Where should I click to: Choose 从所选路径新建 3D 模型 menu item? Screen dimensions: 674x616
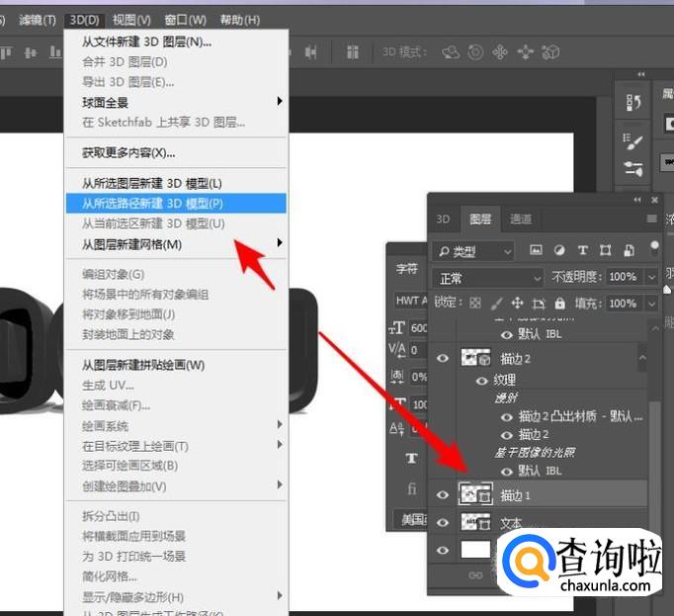coord(152,203)
